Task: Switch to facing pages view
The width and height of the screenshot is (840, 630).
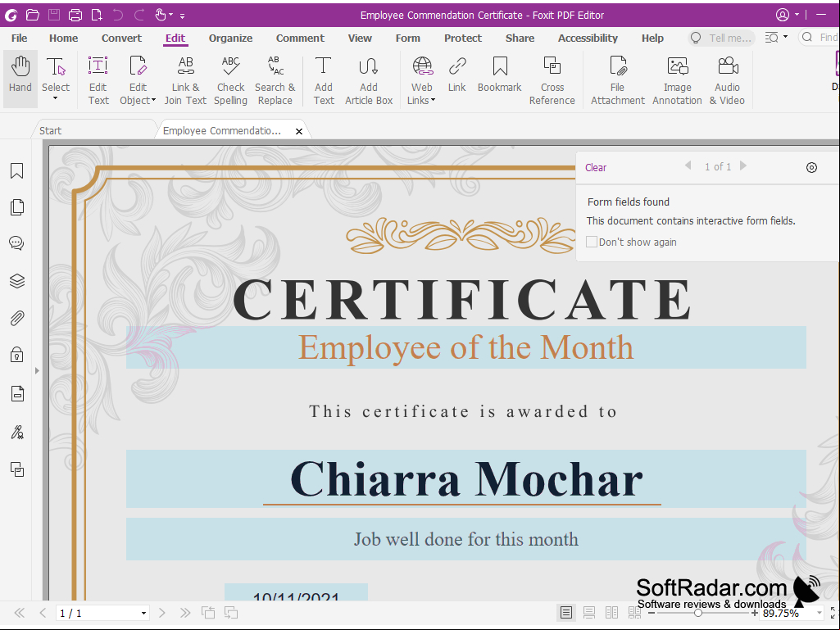Action: (612, 612)
